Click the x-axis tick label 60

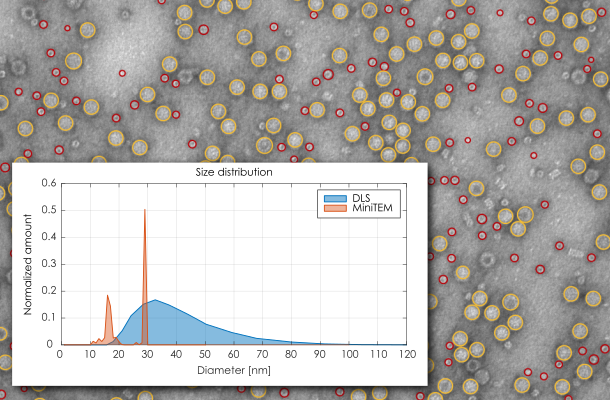click(233, 354)
